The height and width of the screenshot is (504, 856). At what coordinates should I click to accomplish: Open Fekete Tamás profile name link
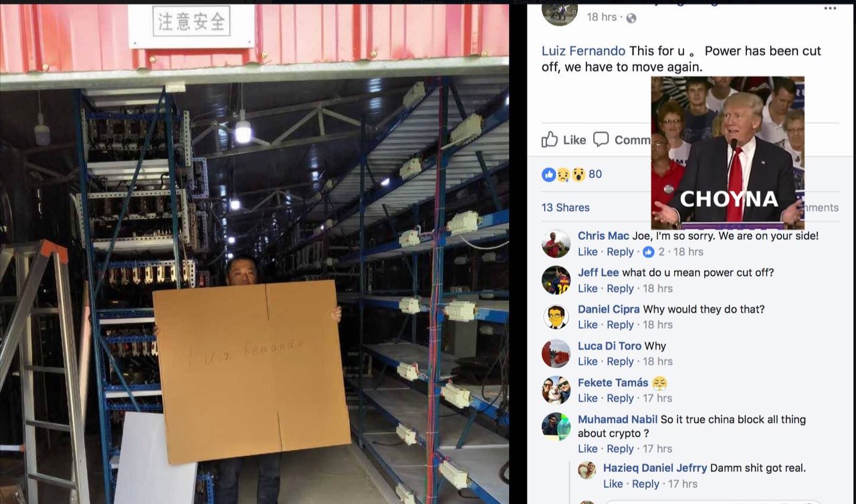click(613, 382)
